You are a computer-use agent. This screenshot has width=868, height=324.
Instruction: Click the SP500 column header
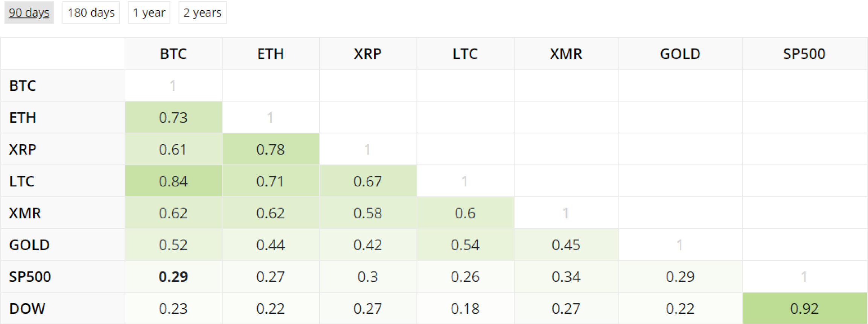(804, 54)
